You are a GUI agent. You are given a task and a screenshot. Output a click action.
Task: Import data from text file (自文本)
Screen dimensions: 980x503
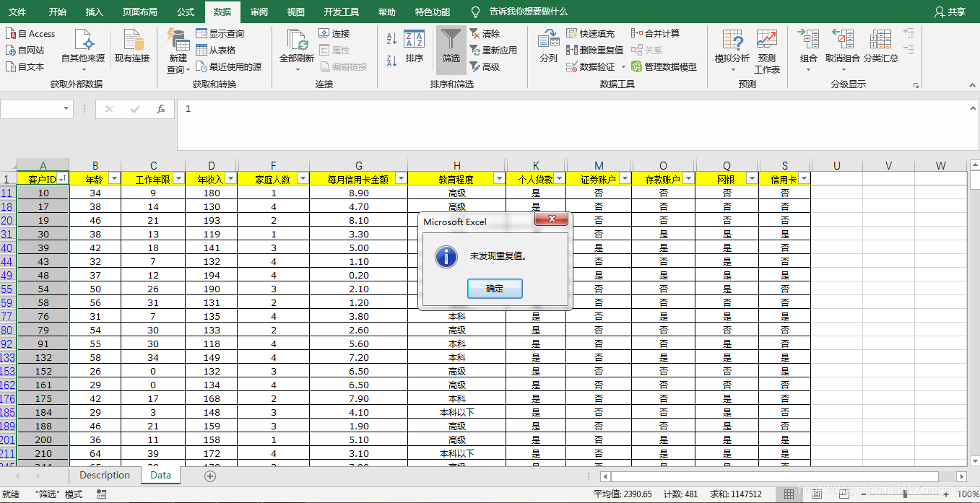26,67
